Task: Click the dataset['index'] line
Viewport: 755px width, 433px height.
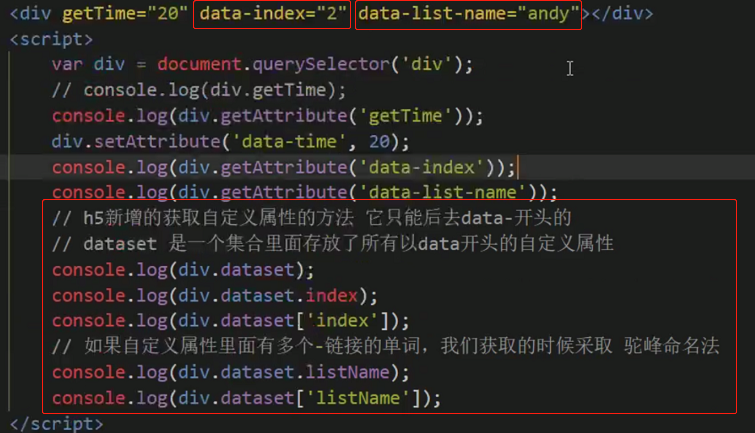Action: click(231, 321)
